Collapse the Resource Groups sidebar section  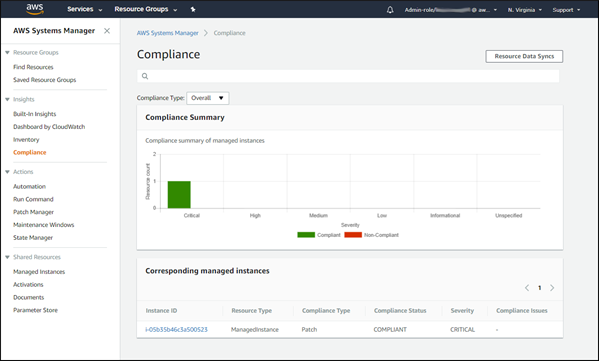point(7,53)
